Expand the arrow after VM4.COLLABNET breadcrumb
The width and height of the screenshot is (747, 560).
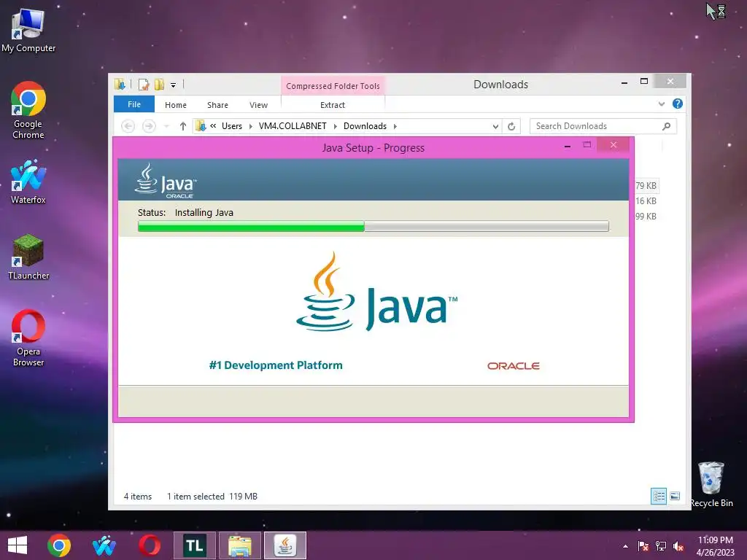(x=336, y=126)
